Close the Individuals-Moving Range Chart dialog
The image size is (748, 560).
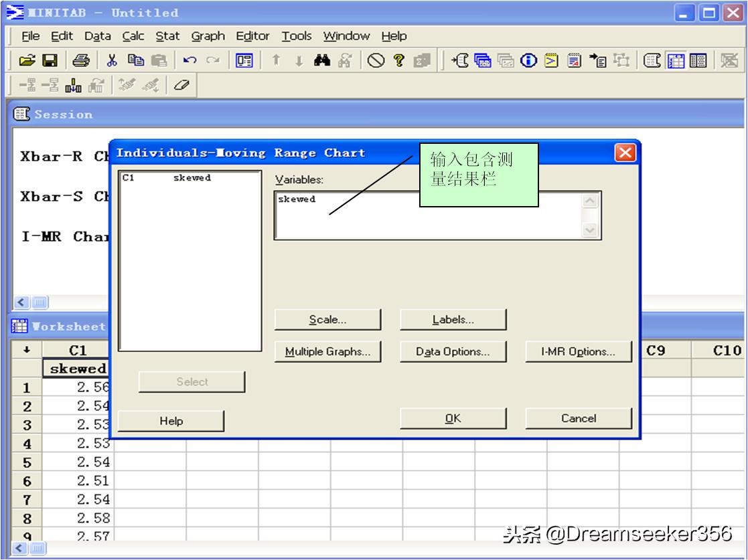coord(625,153)
